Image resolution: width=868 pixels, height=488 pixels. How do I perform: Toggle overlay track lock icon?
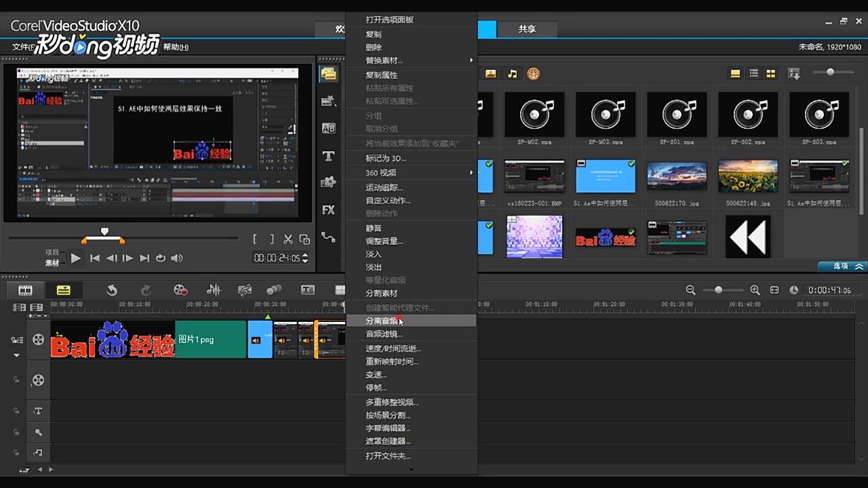[x=16, y=380]
